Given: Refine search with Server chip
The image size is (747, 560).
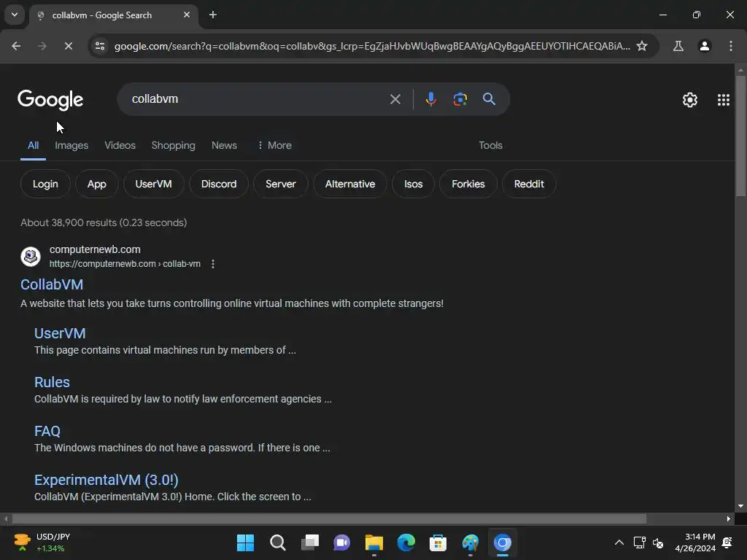Looking at the screenshot, I should [x=281, y=184].
